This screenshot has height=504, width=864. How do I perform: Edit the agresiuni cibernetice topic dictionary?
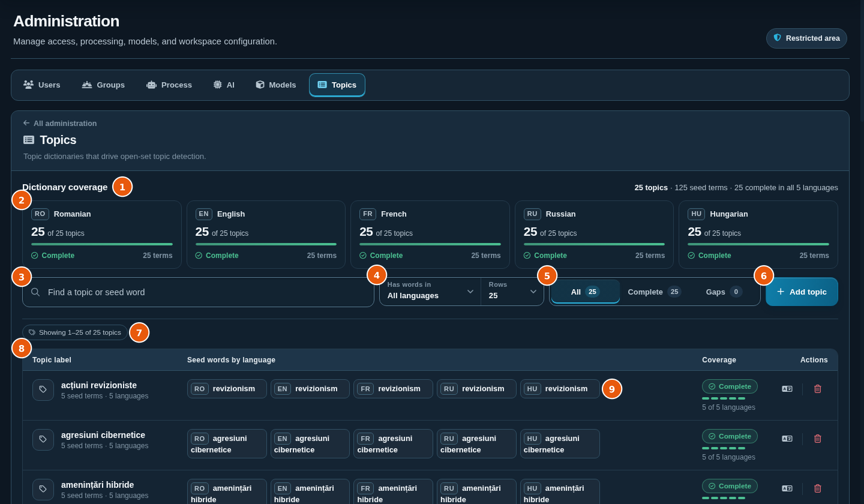(787, 439)
